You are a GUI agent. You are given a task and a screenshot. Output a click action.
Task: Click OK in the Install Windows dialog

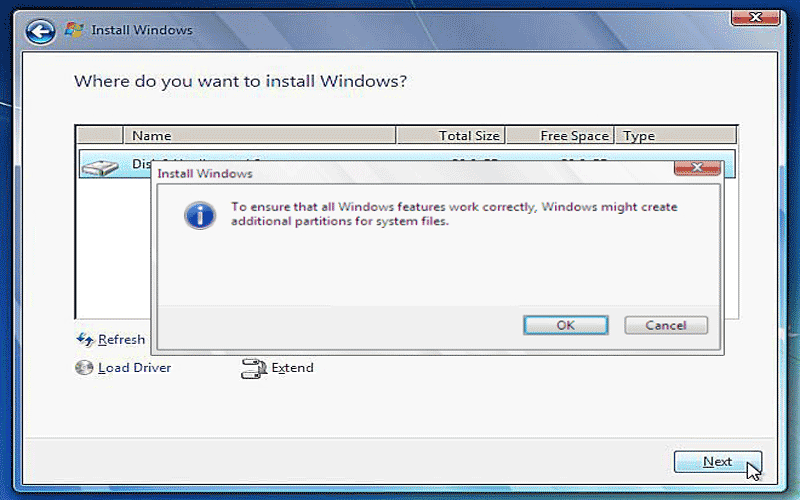click(565, 325)
